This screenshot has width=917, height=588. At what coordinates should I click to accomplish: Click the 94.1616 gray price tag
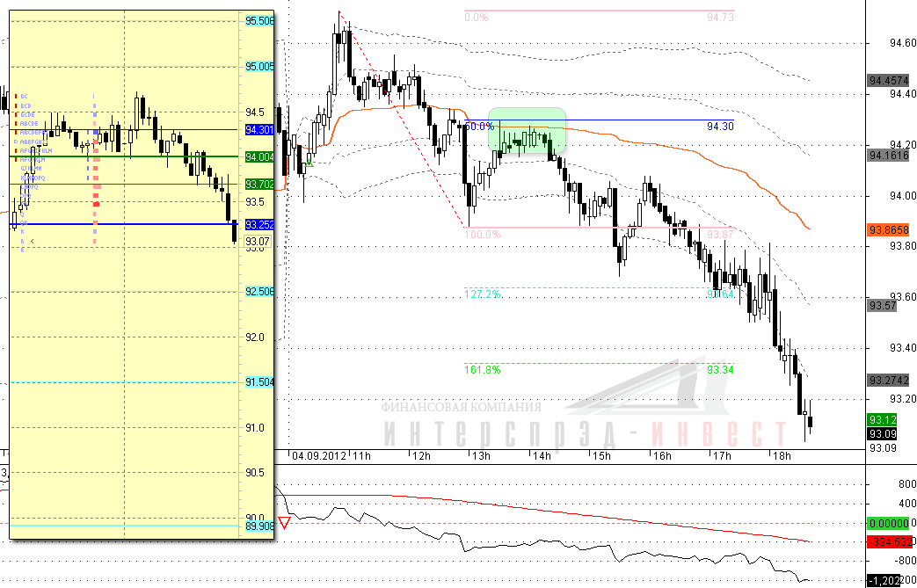(888, 156)
